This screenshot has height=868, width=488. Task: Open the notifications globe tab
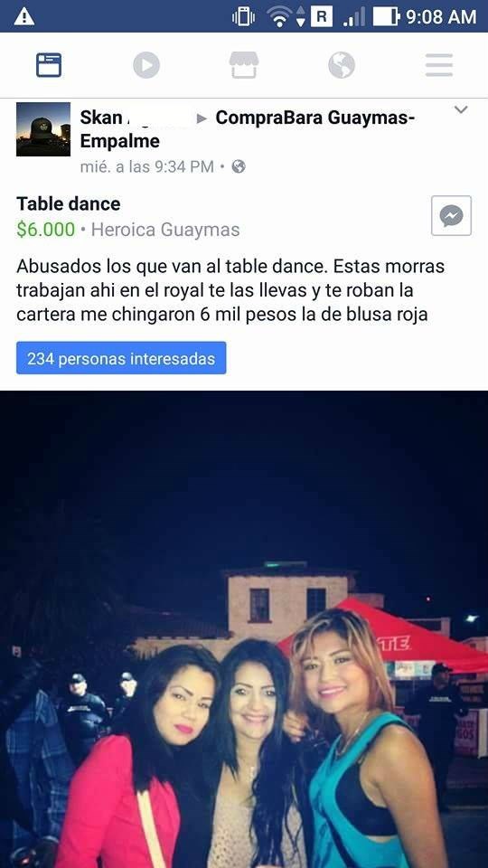point(342,65)
